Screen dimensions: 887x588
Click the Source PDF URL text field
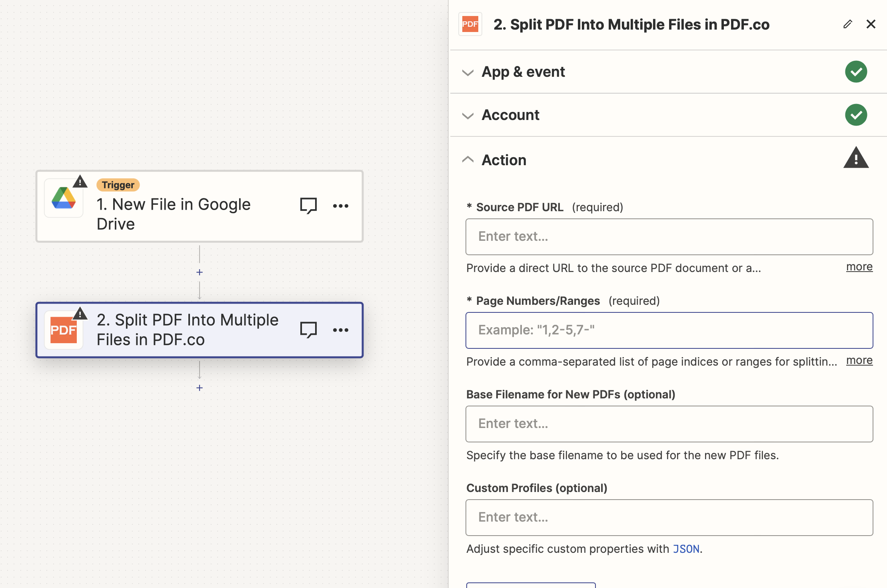coord(669,237)
